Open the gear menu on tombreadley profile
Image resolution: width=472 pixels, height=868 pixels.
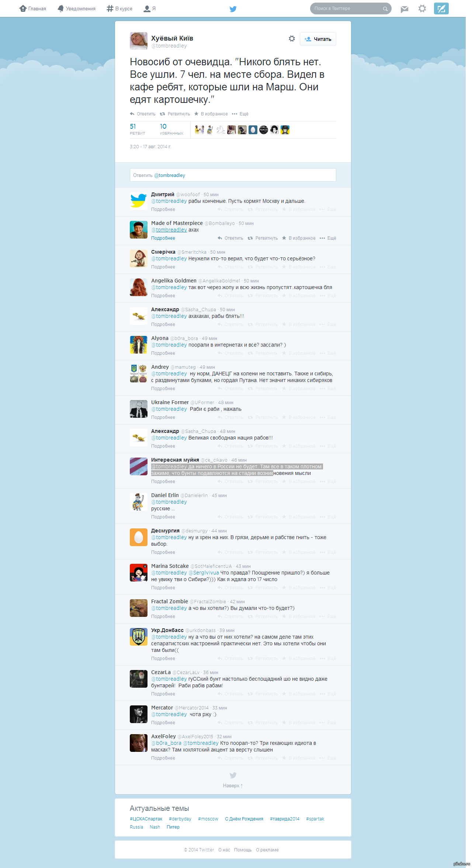click(292, 39)
